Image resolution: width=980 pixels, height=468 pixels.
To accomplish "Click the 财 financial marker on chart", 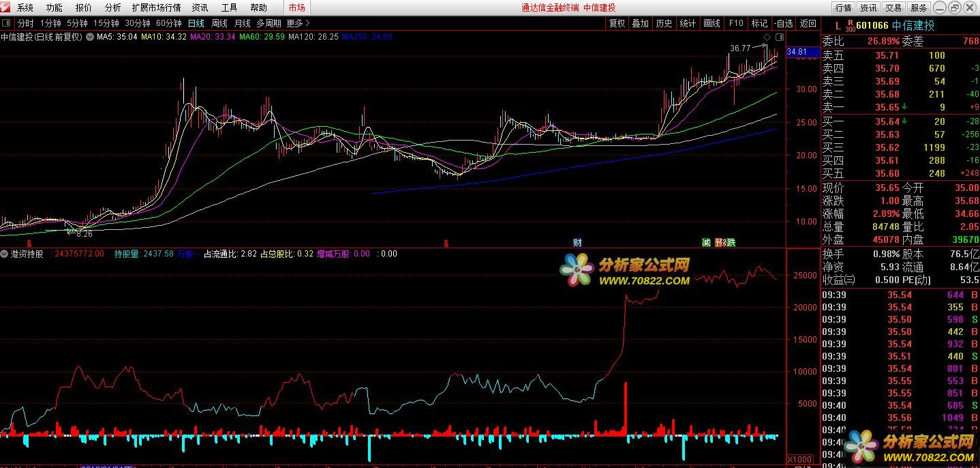I will pos(577,243).
